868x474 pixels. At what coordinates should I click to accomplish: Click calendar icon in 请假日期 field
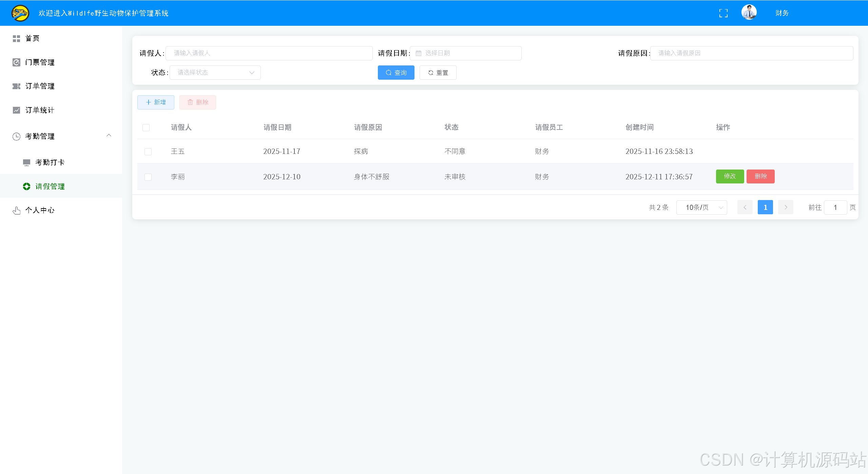tap(418, 53)
